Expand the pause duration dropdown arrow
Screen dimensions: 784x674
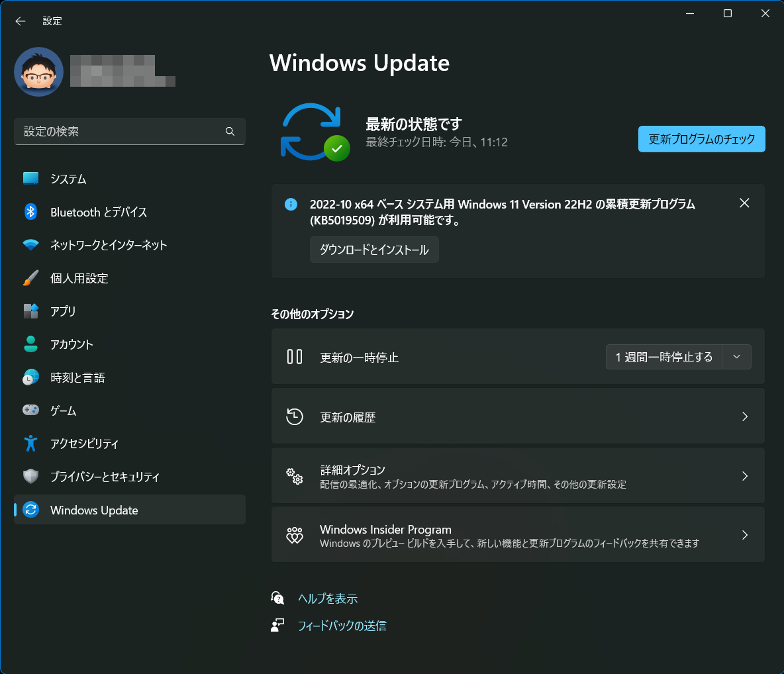(736, 357)
